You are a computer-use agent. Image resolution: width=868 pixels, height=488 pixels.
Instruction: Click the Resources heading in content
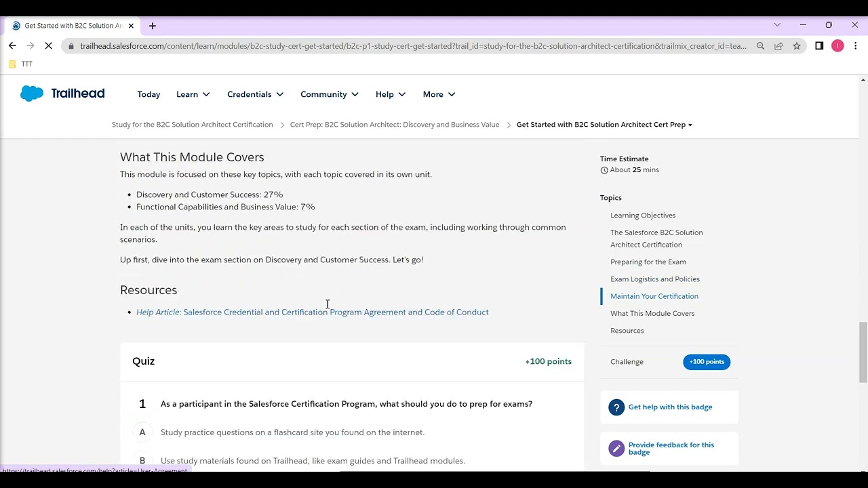[149, 290]
